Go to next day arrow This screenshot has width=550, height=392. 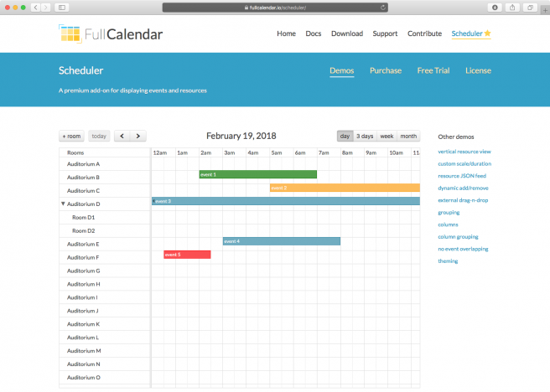point(138,136)
